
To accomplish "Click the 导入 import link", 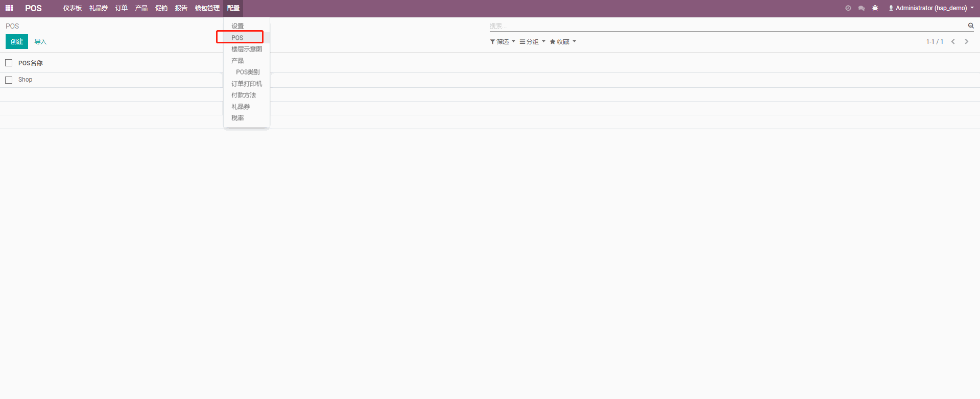I will point(40,42).
